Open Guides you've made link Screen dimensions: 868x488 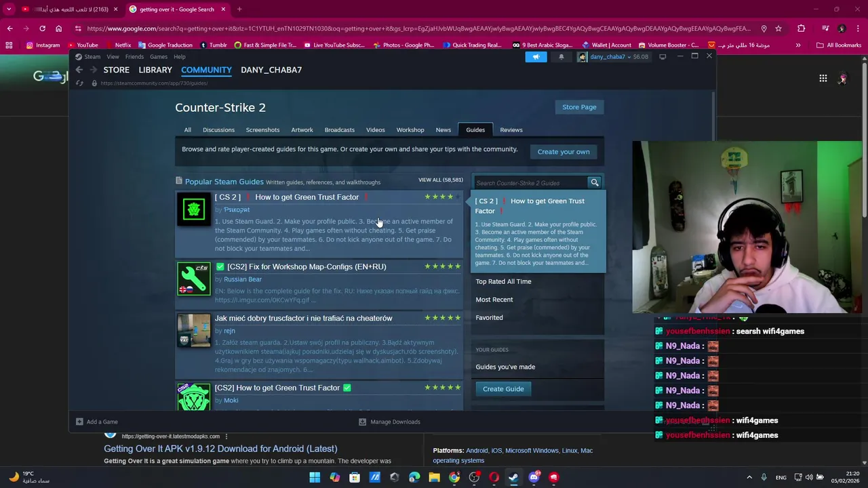505,367
